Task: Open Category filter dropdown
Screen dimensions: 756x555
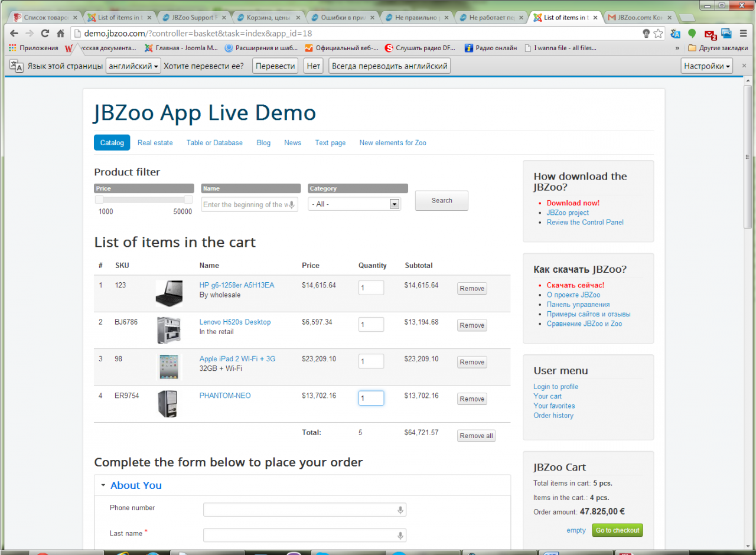Action: tap(354, 204)
